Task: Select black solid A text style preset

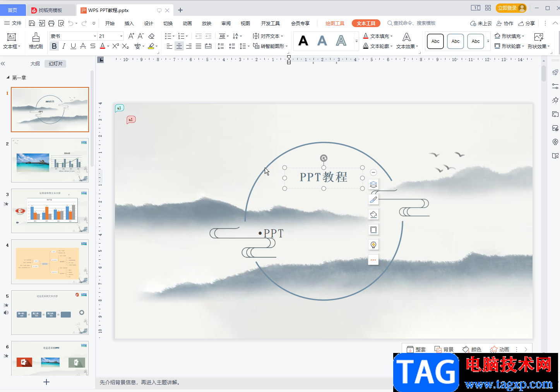Action: [x=303, y=41]
